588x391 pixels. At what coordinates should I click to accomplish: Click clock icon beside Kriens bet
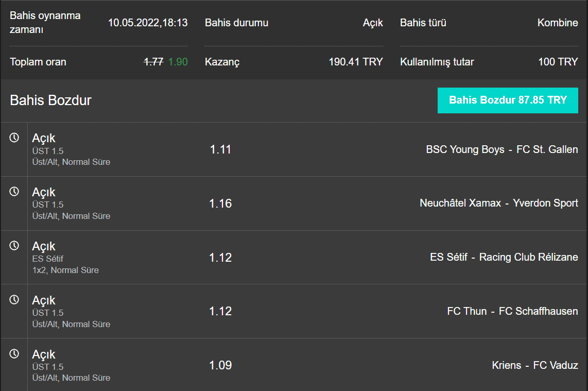click(14, 354)
